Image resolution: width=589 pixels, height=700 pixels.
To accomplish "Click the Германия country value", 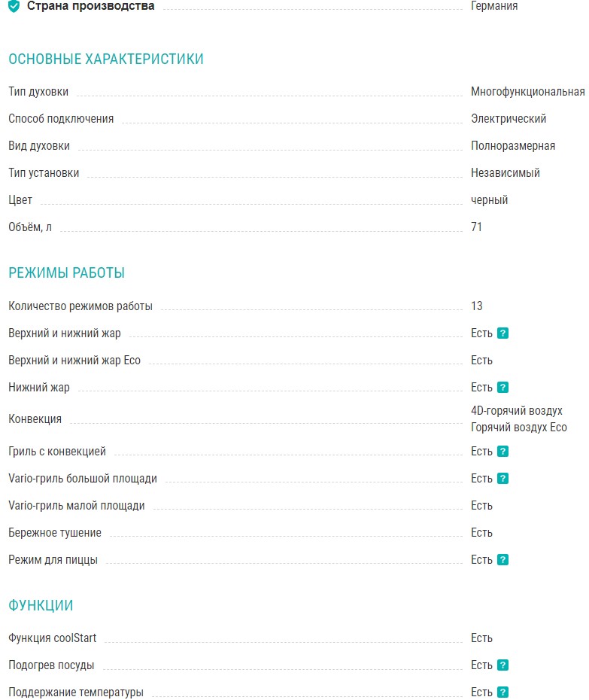I will 494,6.
